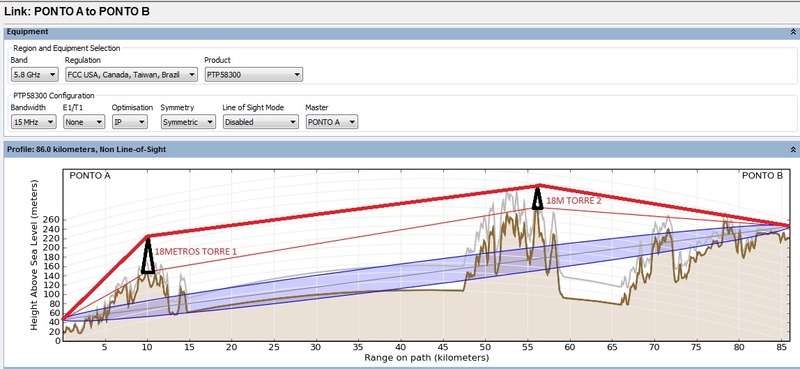Screen dimensions: 800x369
Task: Open the Optimisation IP dropdown
Action: tap(130, 122)
